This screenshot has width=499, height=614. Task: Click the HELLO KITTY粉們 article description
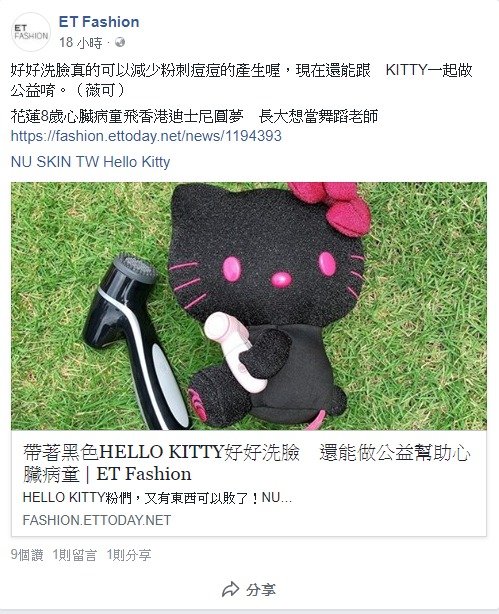(x=157, y=498)
